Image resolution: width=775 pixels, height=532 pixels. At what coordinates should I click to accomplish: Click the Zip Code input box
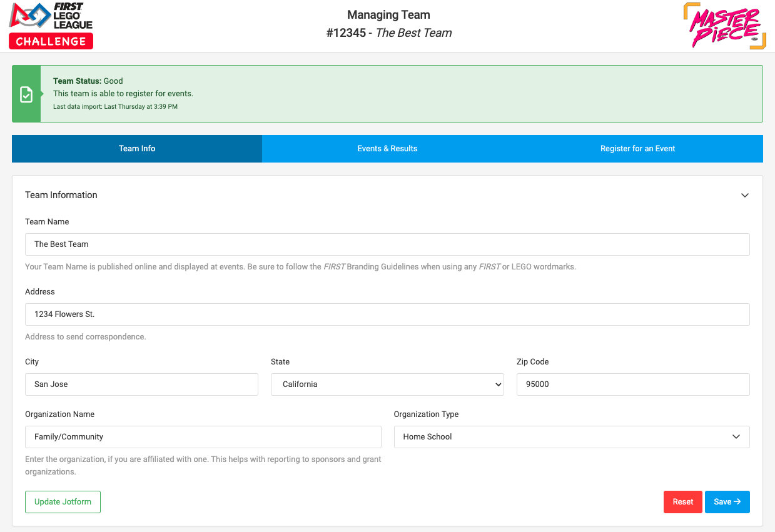[632, 384]
